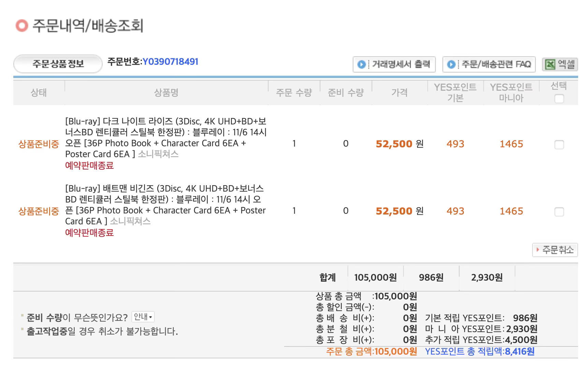Click the blue arrow icon beside 거래명세서 출력
Image resolution: width=588 pixels, height=371 pixels.
[x=361, y=64]
